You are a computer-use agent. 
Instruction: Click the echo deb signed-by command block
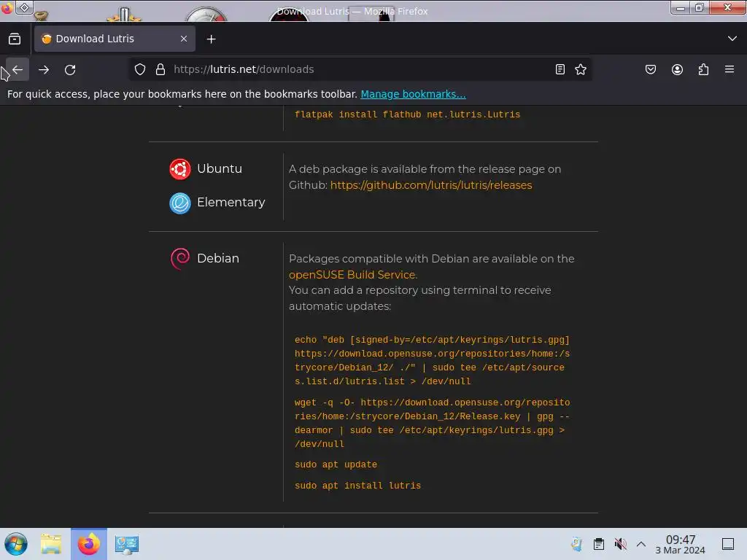pos(432,360)
